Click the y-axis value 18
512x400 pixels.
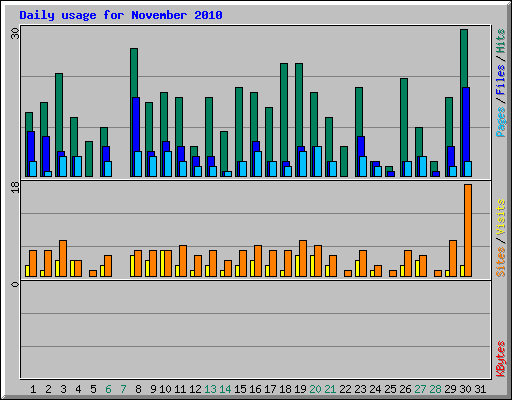click(15, 187)
